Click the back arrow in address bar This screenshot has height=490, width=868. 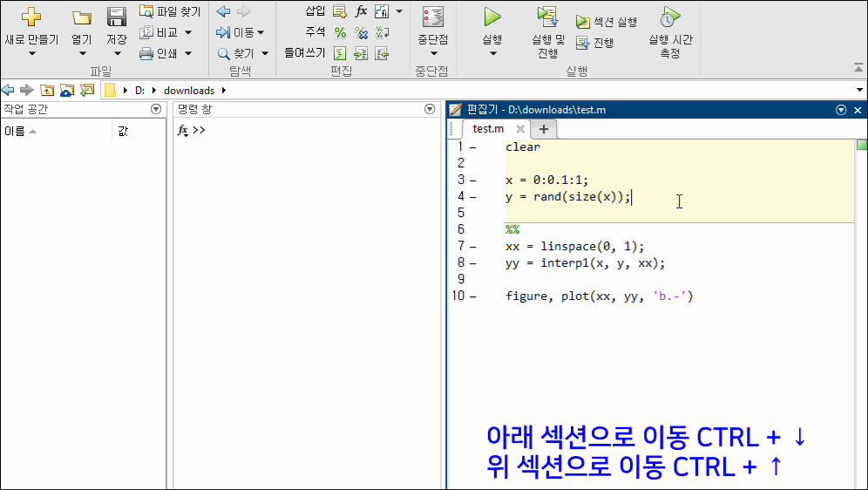(7, 90)
